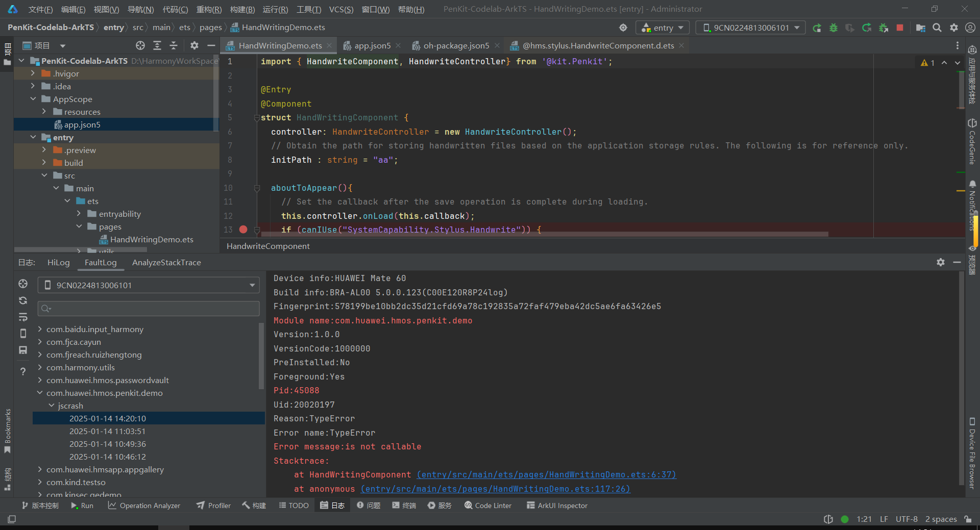Open ArkUI Inspector tool window

coord(557,506)
